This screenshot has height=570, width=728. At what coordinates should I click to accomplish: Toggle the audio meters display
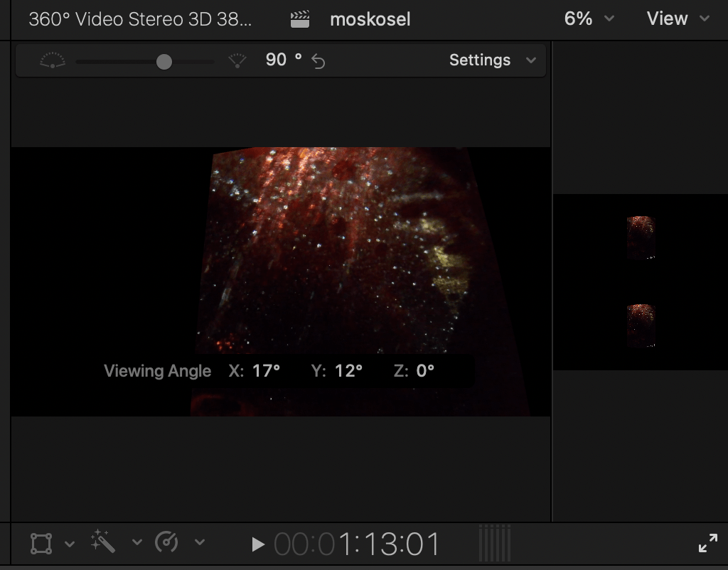click(495, 544)
